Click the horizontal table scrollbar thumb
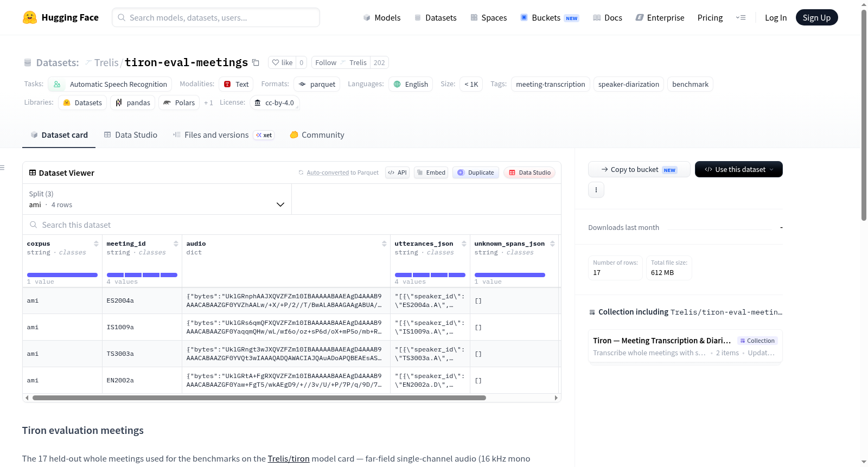The image size is (868, 467). [259, 398]
